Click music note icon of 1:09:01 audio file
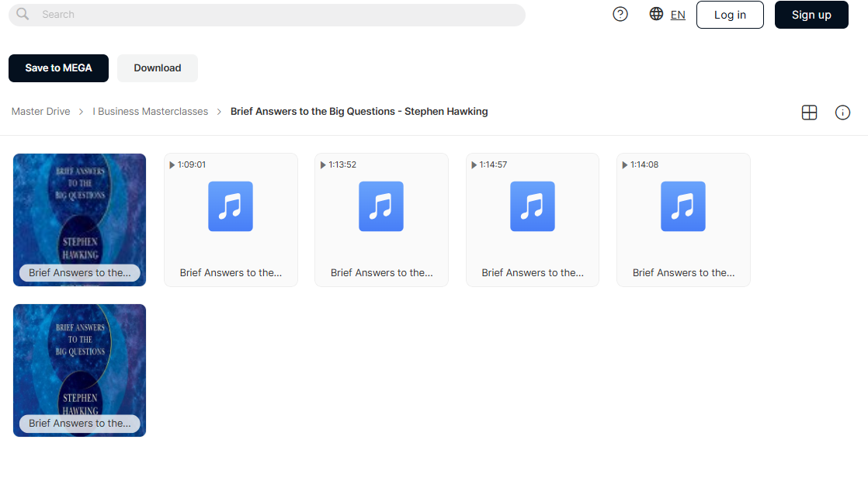Image resolution: width=868 pixels, height=488 pixels. [x=231, y=206]
